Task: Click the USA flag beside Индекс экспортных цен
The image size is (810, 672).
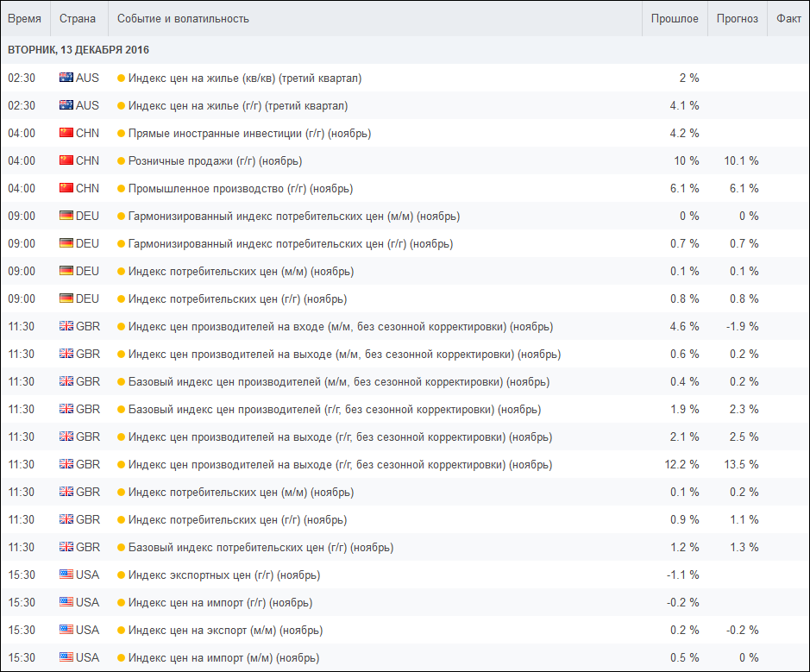Action: point(66,575)
